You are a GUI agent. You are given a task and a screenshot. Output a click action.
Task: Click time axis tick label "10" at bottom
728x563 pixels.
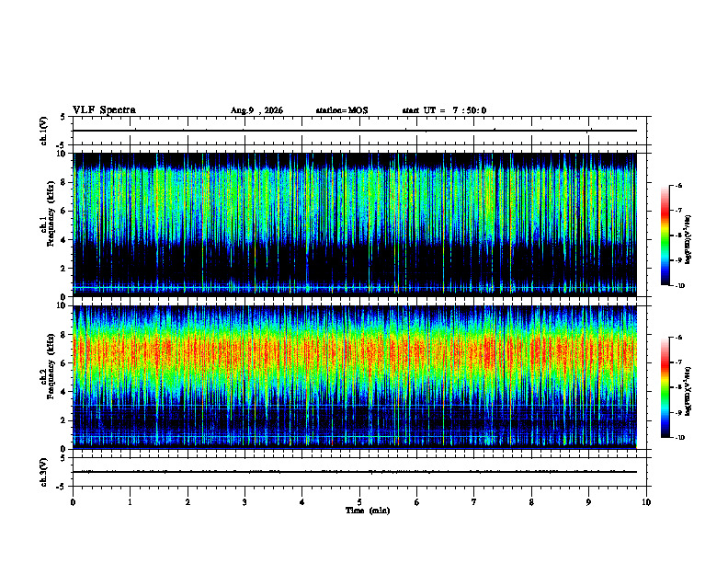[x=646, y=502]
